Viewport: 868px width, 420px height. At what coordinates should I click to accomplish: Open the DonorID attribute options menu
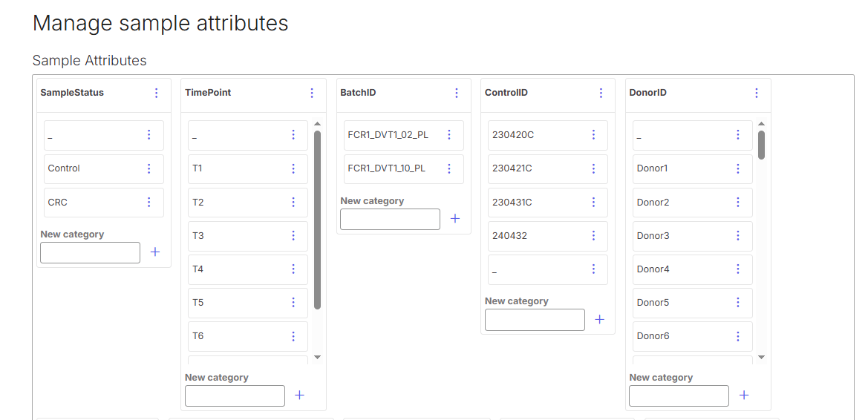[757, 93]
